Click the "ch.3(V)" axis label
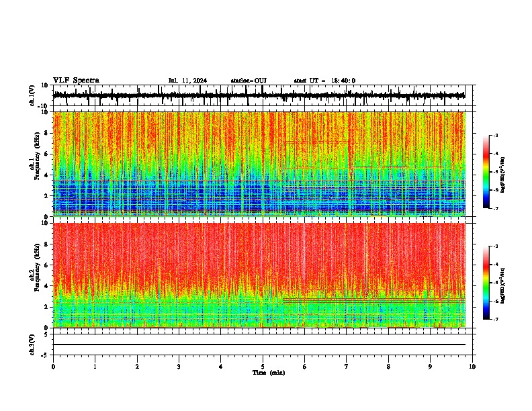The image size is (532, 411). 32,345
